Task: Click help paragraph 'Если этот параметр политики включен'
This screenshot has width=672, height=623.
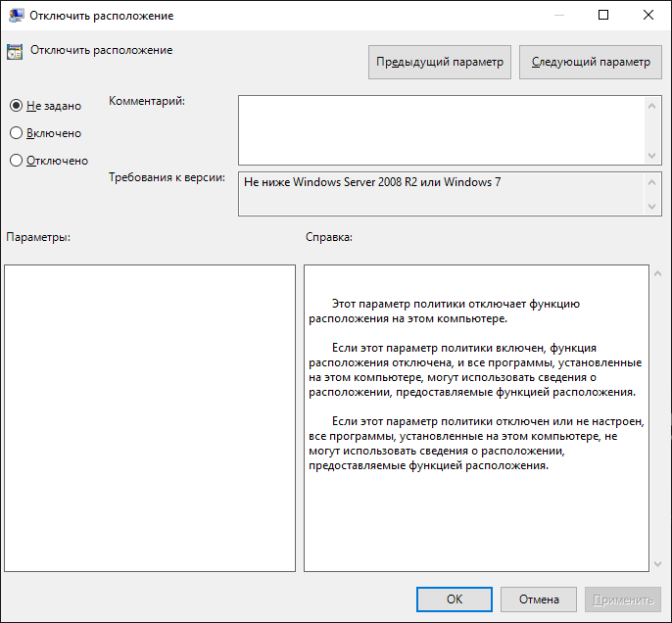Action: (475, 369)
